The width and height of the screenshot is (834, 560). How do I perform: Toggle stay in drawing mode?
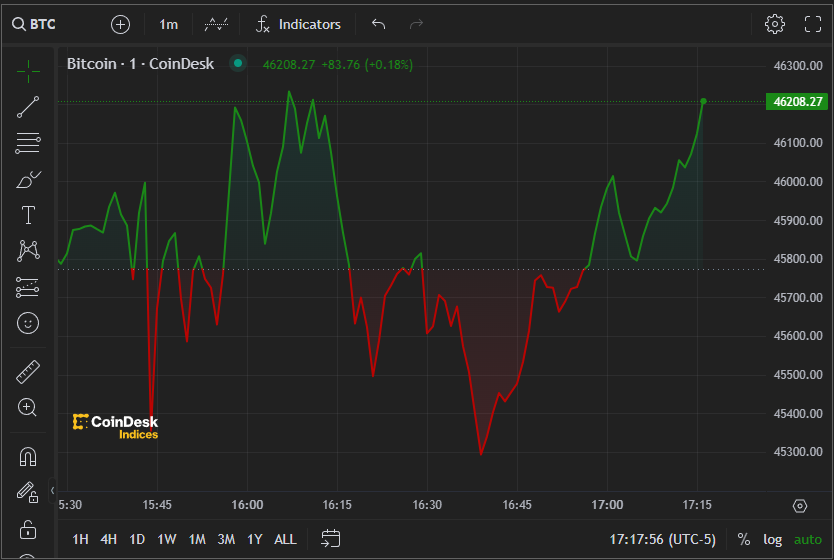[x=28, y=492]
